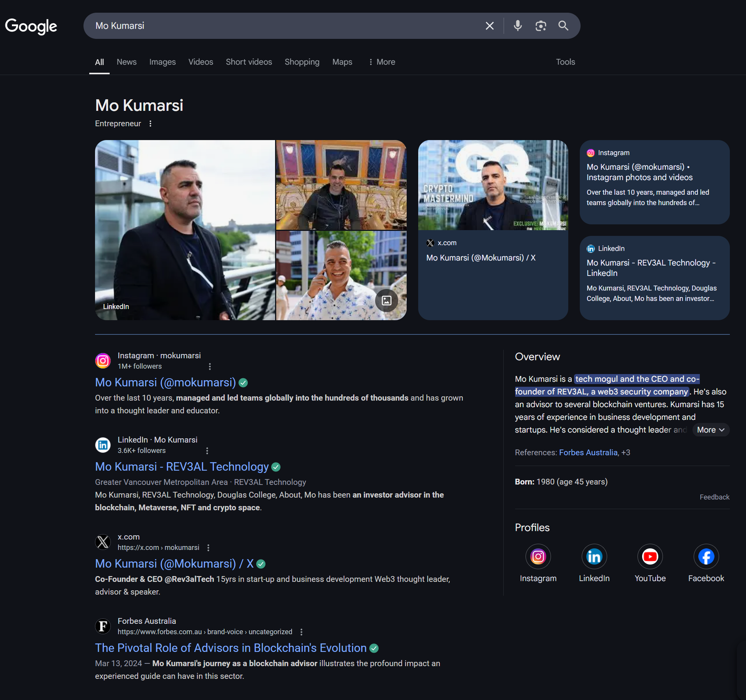Open options menu for Forbes Australia result

click(x=301, y=632)
